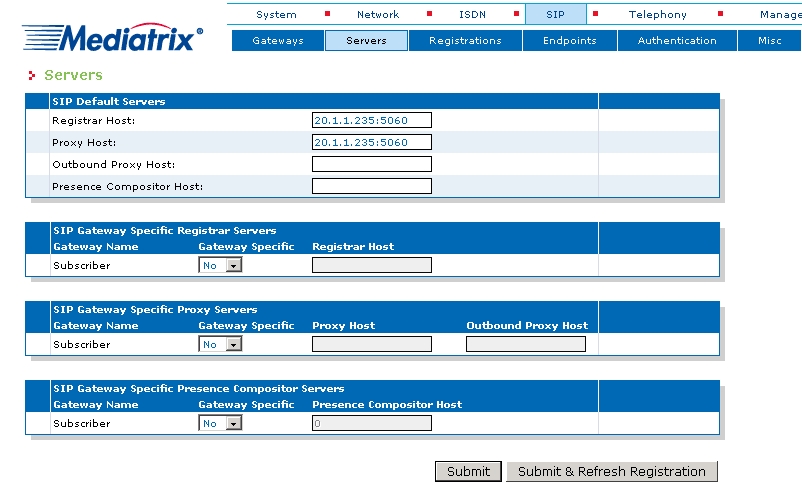Click Submit & Refresh Registration button
Viewport: 802px width, 492px height.
click(x=612, y=471)
